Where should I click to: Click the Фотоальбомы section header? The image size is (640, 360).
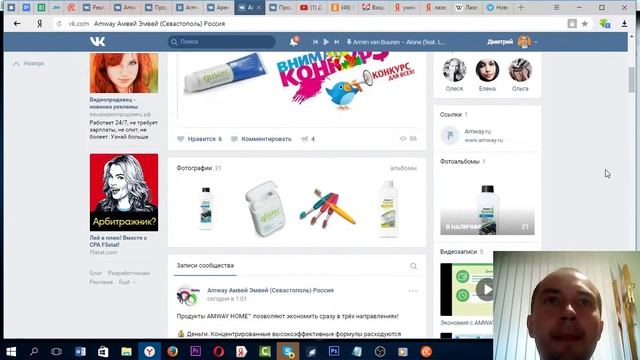(460, 162)
